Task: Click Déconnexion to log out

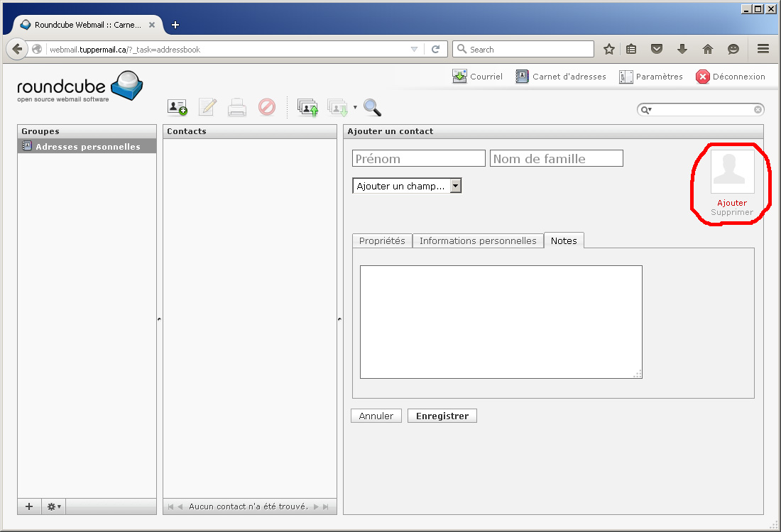Action: (731, 77)
